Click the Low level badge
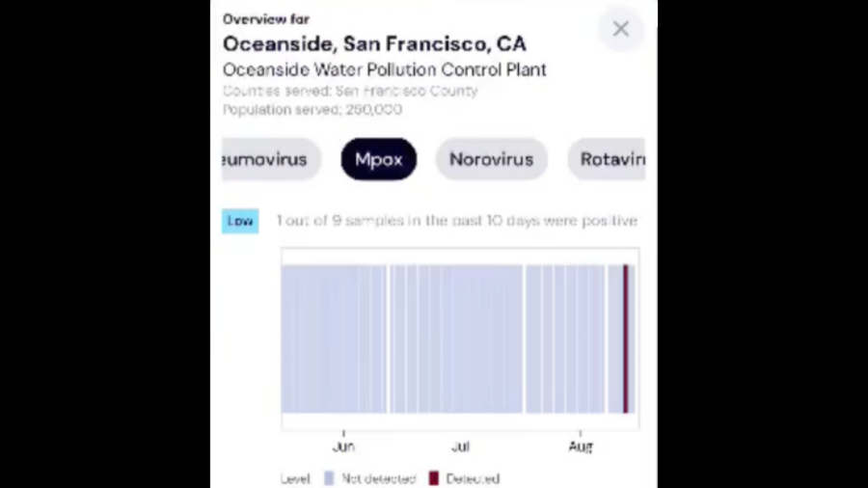The image size is (868, 488). (240, 221)
